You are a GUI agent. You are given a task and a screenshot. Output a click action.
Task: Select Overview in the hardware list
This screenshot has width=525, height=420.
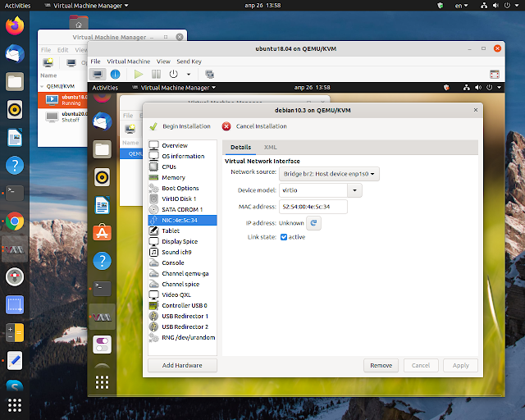(182, 145)
